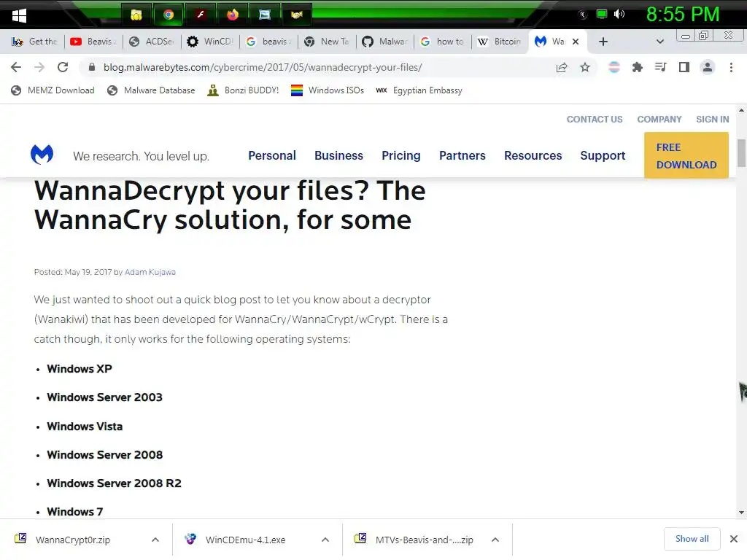Screen dimensions: 747x560
Task: Switch to the 'Get the' tab
Action: point(35,42)
